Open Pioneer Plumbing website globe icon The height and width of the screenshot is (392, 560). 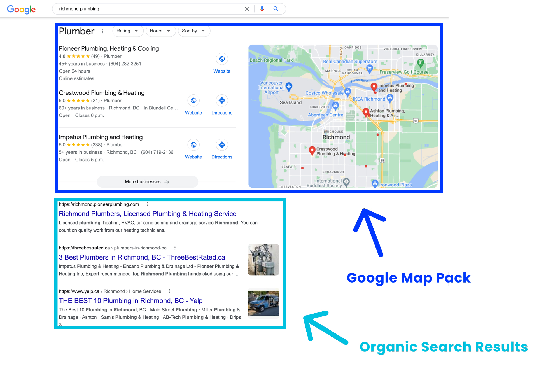[x=222, y=59]
